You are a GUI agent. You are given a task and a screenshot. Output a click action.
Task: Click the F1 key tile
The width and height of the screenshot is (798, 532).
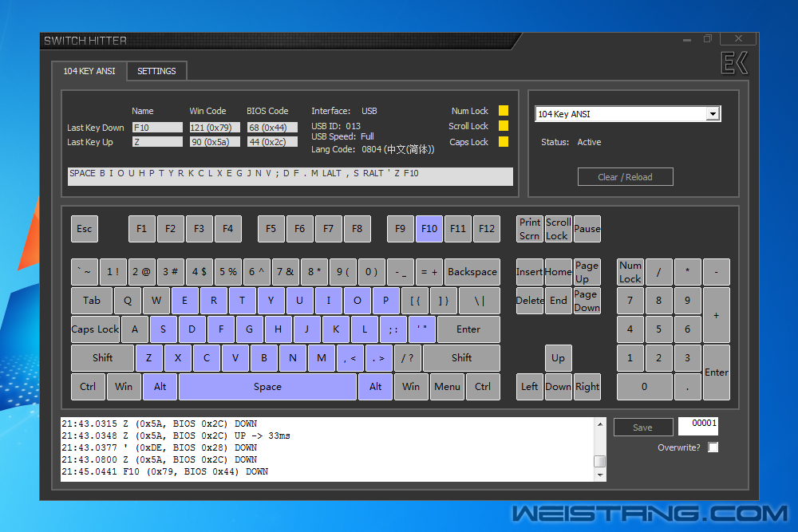click(141, 229)
